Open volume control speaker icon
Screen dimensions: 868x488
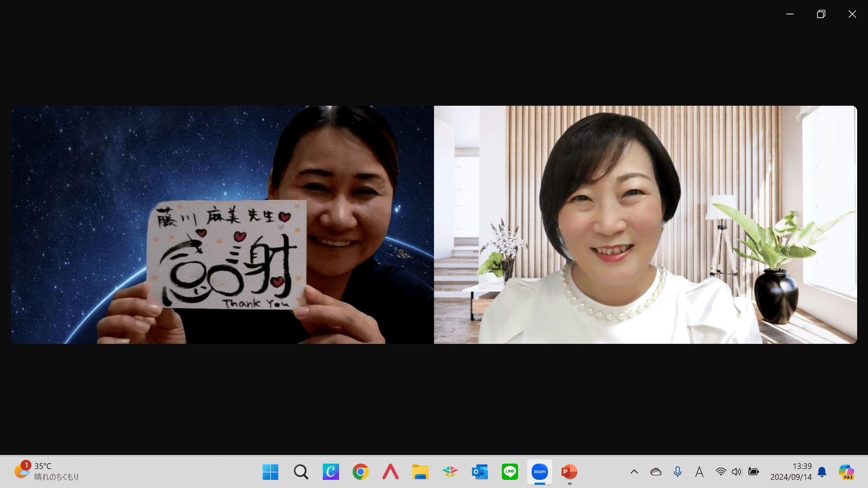coord(736,472)
